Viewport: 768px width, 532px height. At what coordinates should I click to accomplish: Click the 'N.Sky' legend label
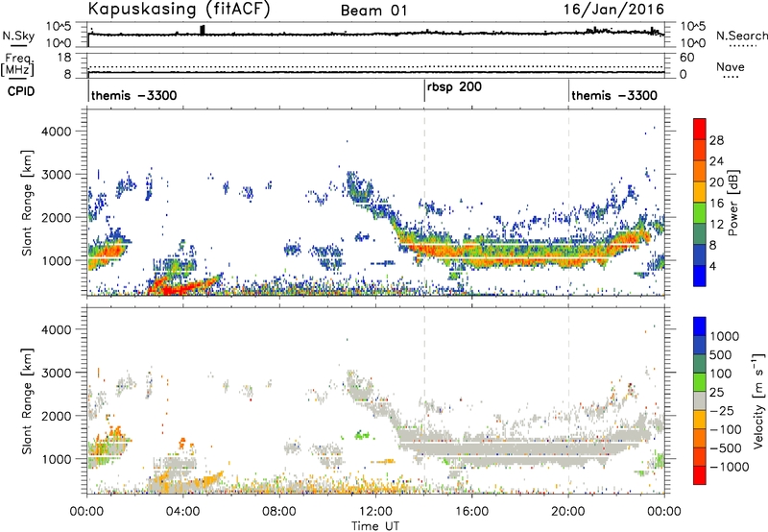click(x=18, y=36)
